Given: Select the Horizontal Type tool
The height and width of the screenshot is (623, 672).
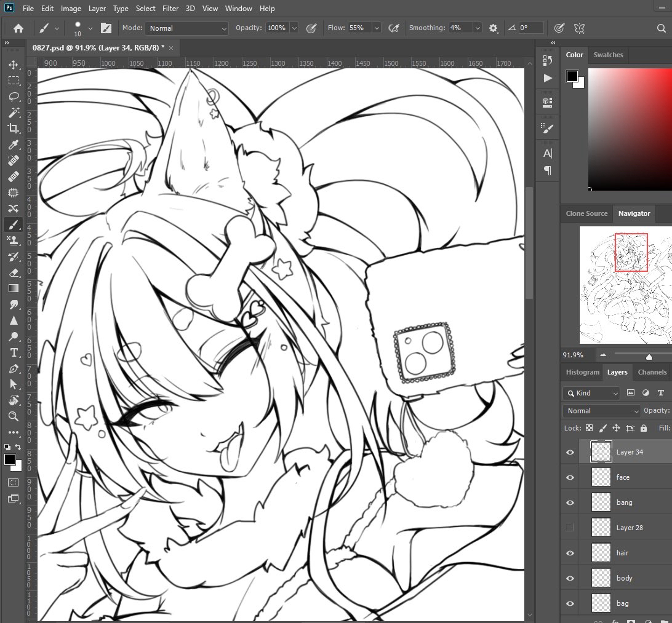Looking at the screenshot, I should pyautogui.click(x=13, y=352).
